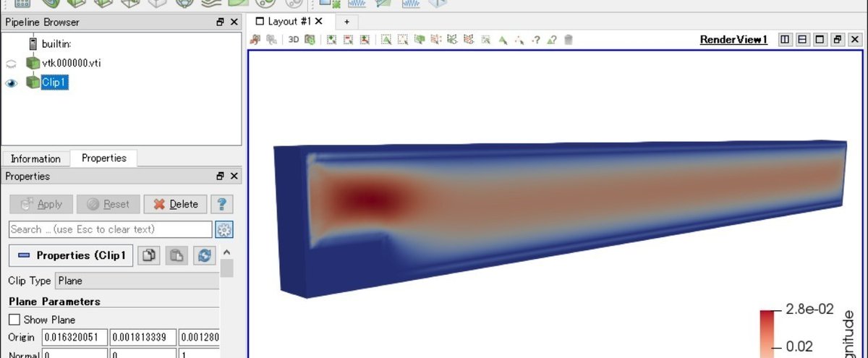Close the Layout #1 tab
The height and width of the screenshot is (358, 868).
(x=319, y=21)
